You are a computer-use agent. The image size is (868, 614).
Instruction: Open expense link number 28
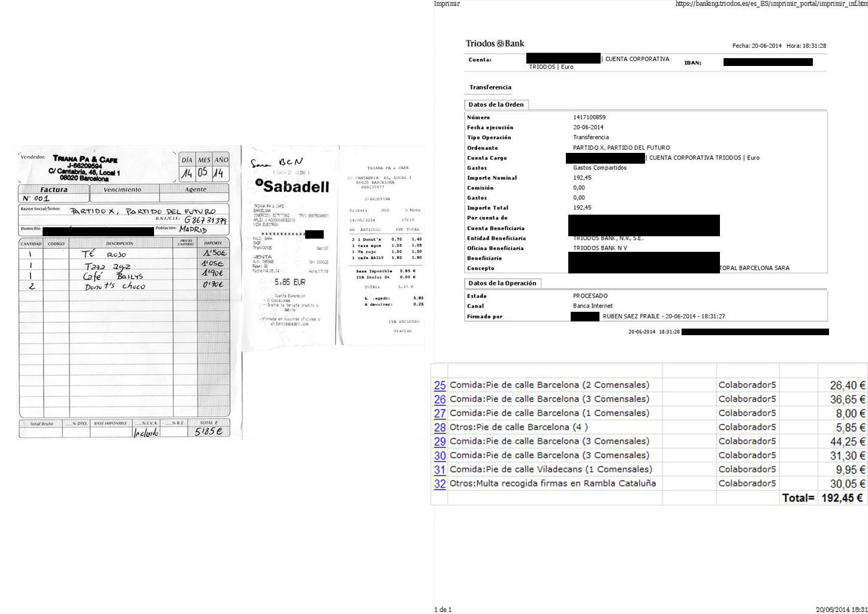pos(440,428)
